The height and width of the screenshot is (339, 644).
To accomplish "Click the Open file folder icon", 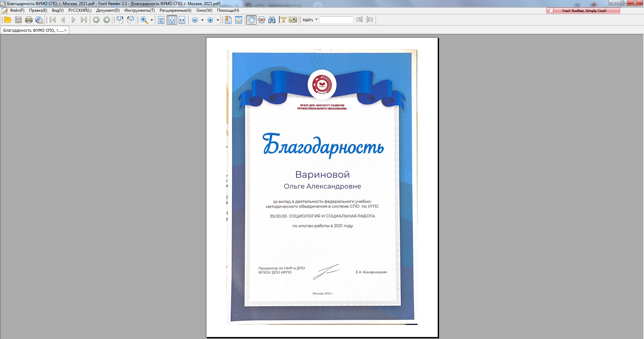I will click(x=8, y=20).
